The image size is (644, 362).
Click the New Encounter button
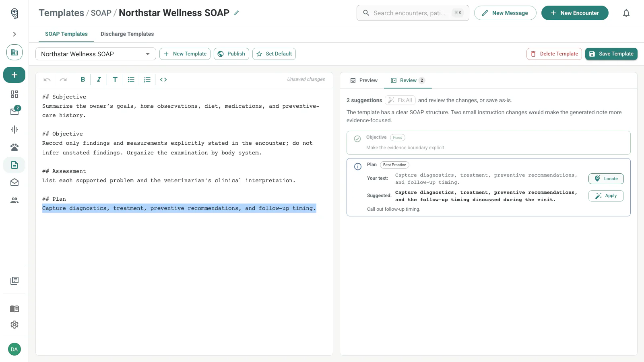tap(575, 13)
